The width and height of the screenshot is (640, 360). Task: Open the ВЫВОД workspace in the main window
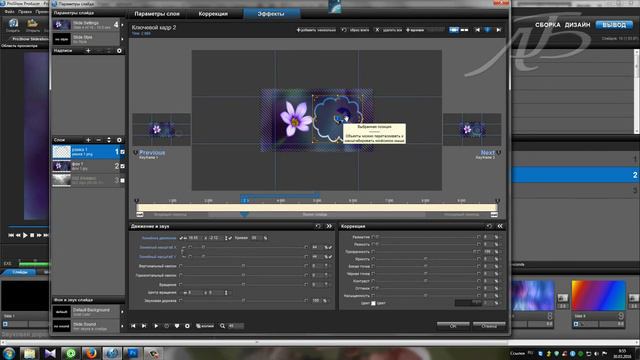tap(614, 25)
